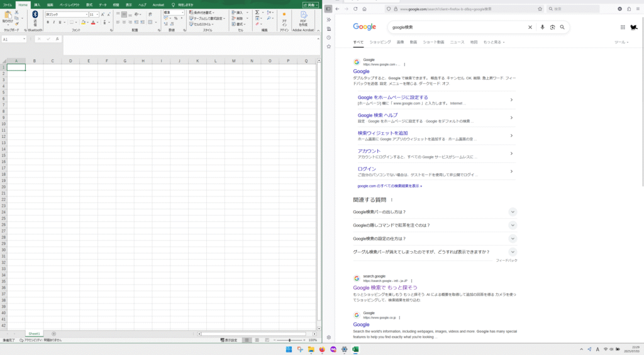This screenshot has width=644, height=355.
Task: Open the Tools dropdown on Google results
Action: click(x=621, y=42)
